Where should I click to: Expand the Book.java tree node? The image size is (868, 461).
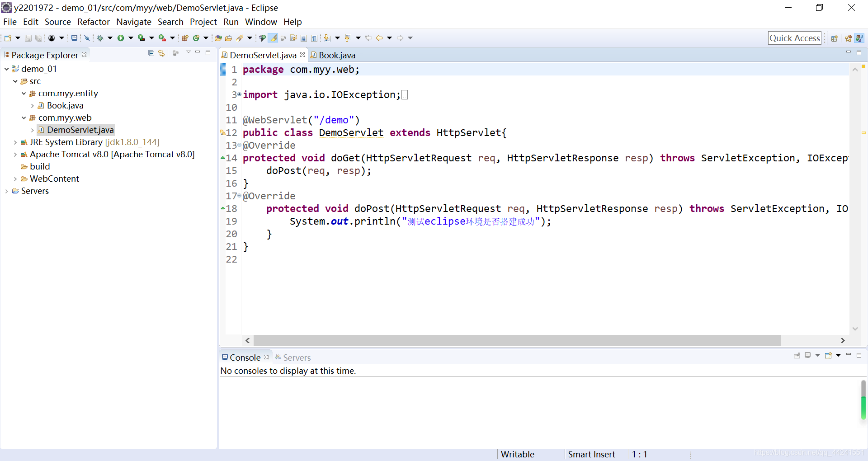(x=32, y=106)
